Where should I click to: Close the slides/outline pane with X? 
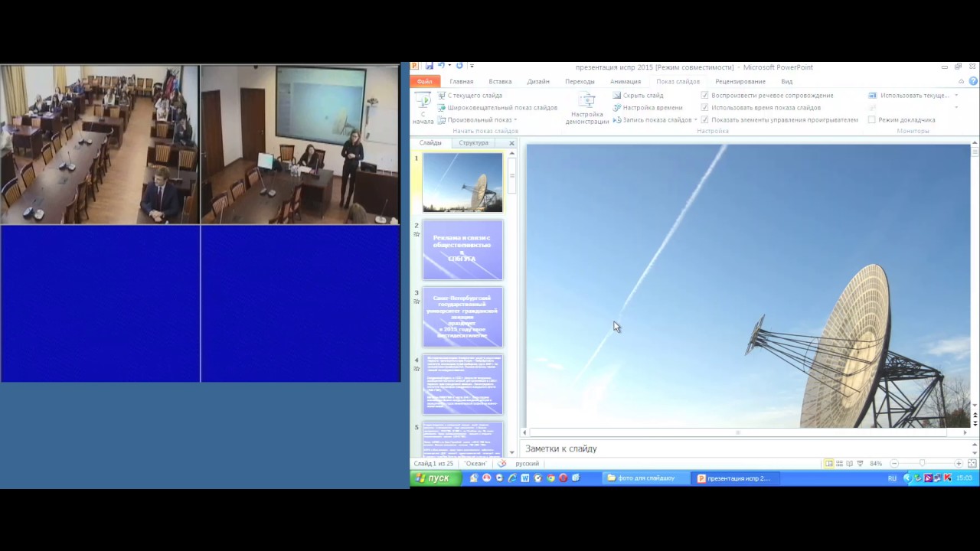click(511, 143)
